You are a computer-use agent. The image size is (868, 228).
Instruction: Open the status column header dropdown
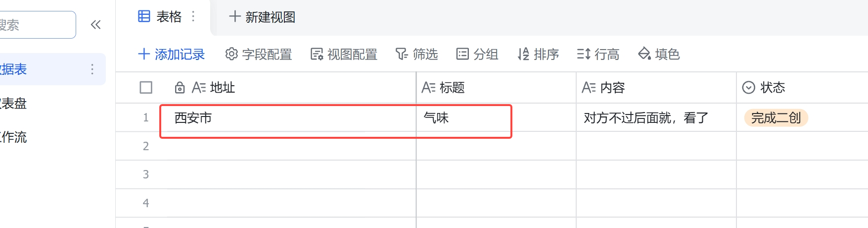pos(749,88)
